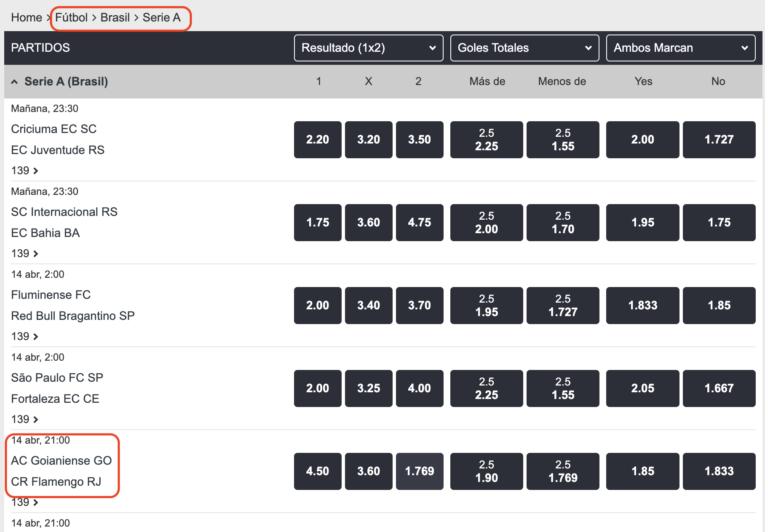Pick draw odds 3.60 for Internacional vs Bahia
Image resolution: width=765 pixels, height=532 pixels.
tap(369, 223)
